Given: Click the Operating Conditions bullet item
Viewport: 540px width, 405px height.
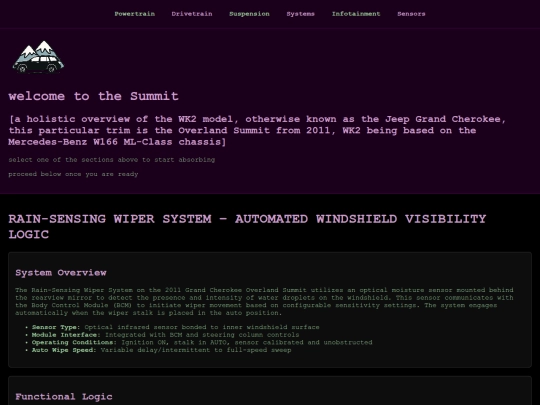Looking at the screenshot, I should tap(202, 342).
